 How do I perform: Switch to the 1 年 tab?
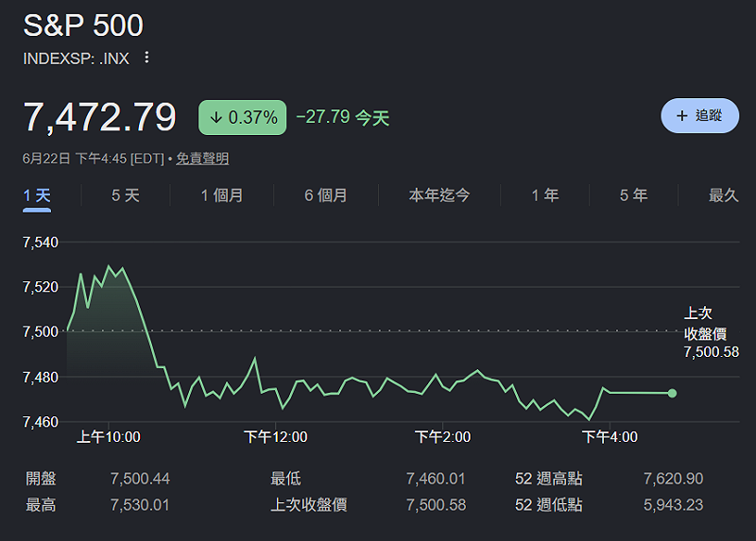click(545, 195)
